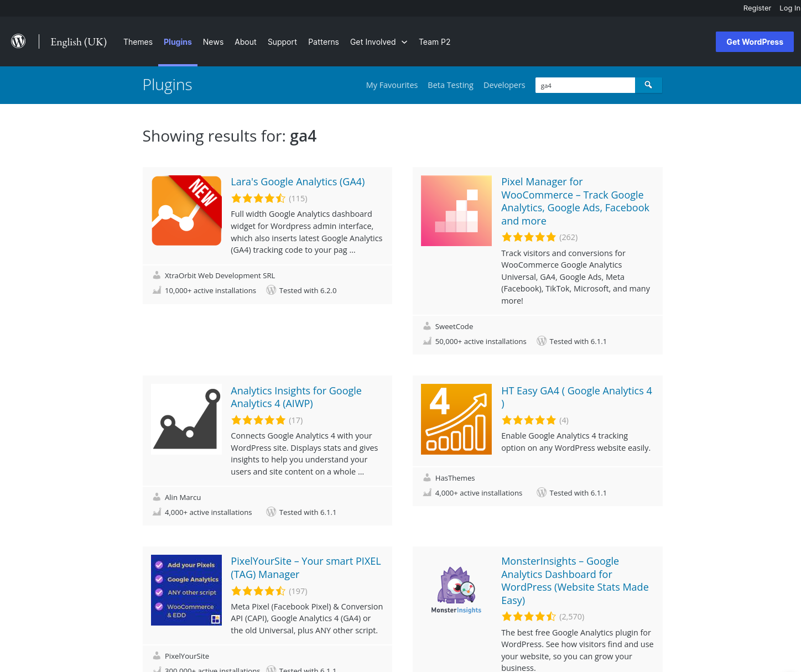Click the star rating of Pixel Manager
This screenshot has height=672, width=801.
(x=529, y=237)
